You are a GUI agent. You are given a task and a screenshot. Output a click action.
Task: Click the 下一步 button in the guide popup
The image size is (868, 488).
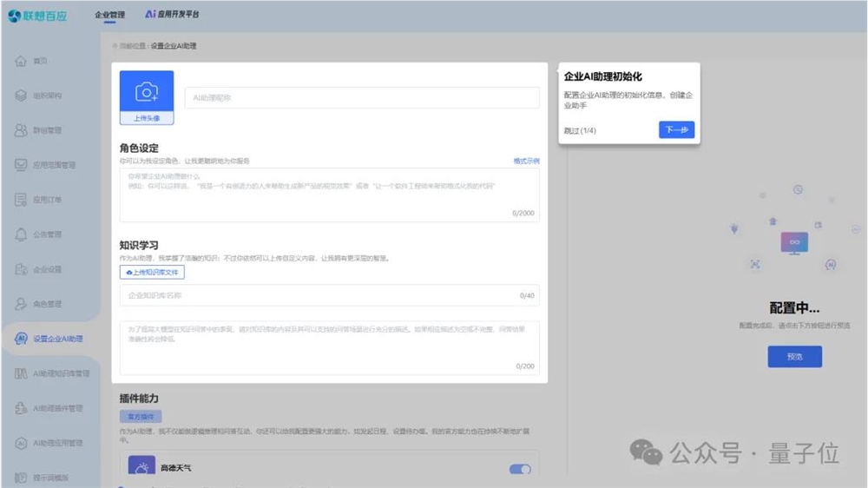pos(676,129)
